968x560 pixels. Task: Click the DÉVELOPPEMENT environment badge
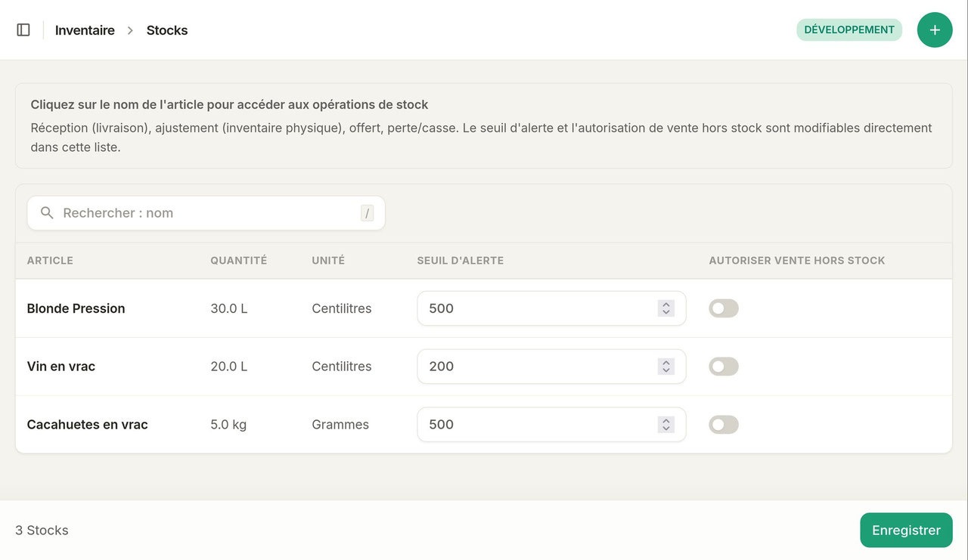click(x=849, y=30)
